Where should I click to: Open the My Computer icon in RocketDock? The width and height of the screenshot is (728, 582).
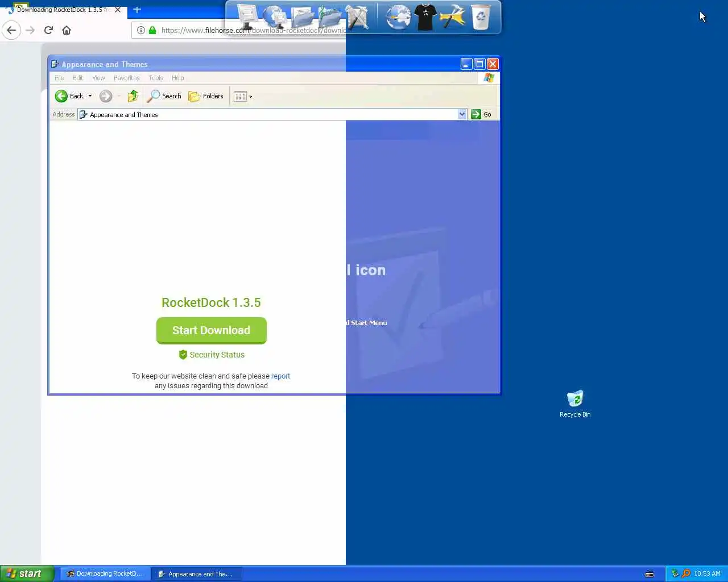pos(247,16)
